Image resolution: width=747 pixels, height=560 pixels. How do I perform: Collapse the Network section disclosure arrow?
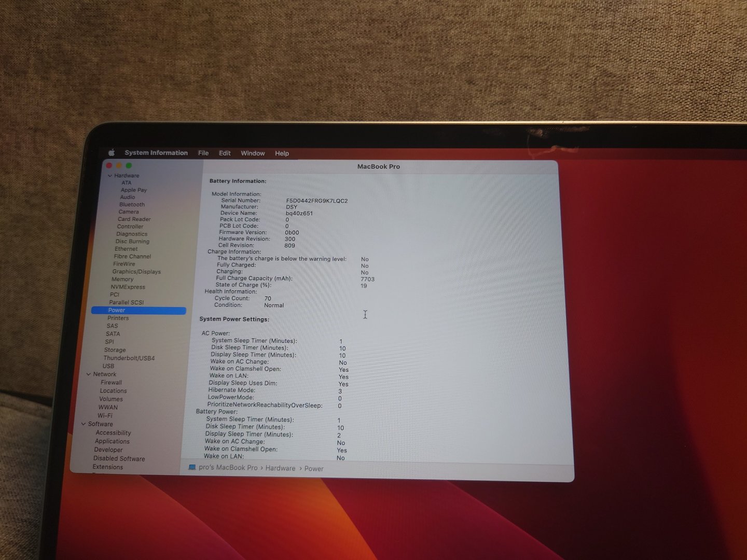pos(89,374)
